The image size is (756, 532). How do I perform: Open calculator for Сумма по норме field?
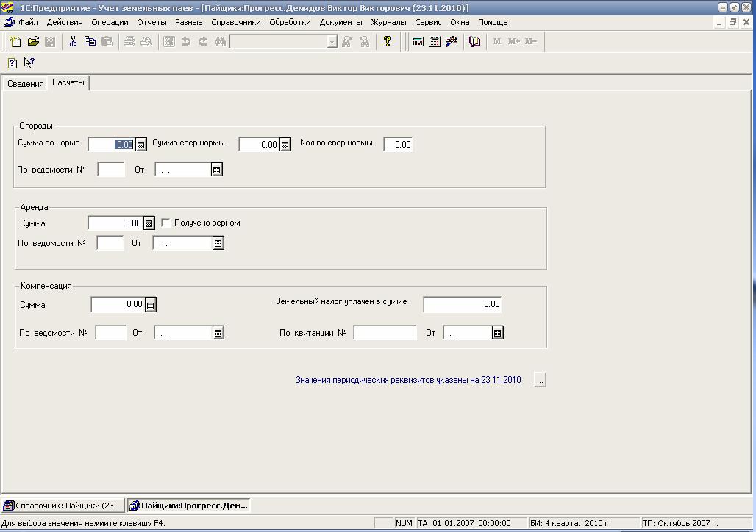tap(140, 144)
